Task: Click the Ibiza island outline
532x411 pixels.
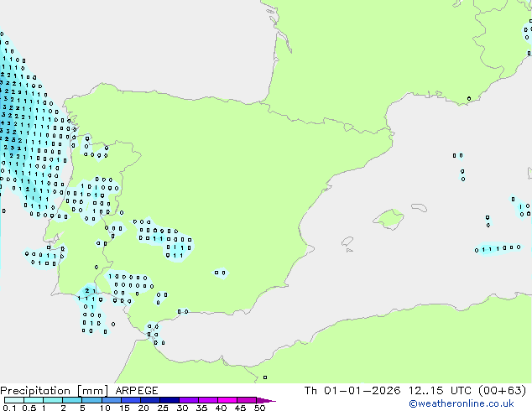Action: coord(347,242)
